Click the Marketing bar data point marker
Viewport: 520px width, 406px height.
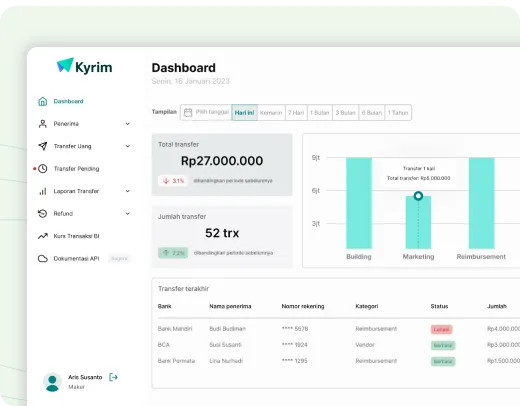[x=418, y=196]
